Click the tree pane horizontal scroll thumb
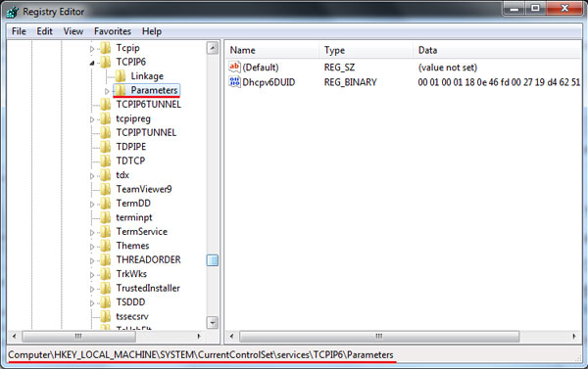Screen dimensions: 588x369 78,336
